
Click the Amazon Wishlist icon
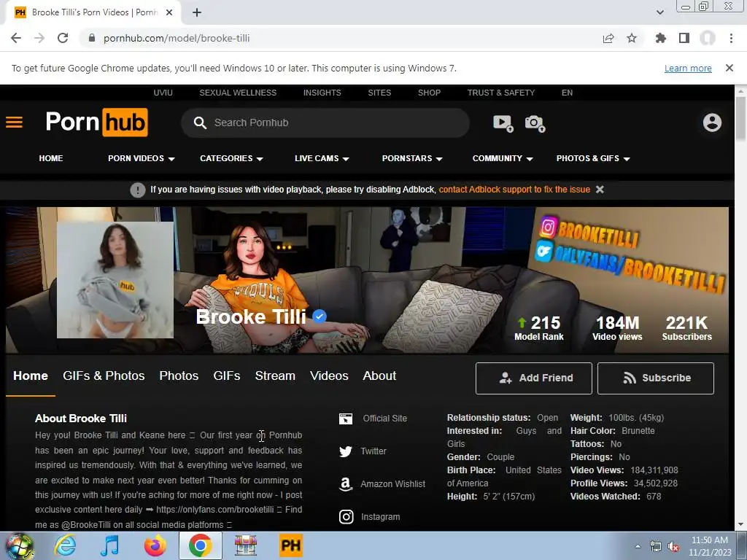(346, 484)
